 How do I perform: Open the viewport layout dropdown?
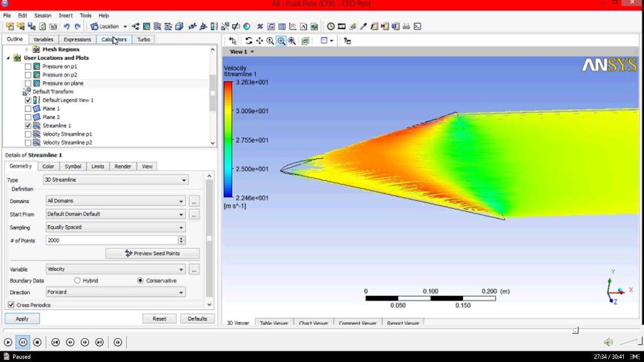[327, 41]
